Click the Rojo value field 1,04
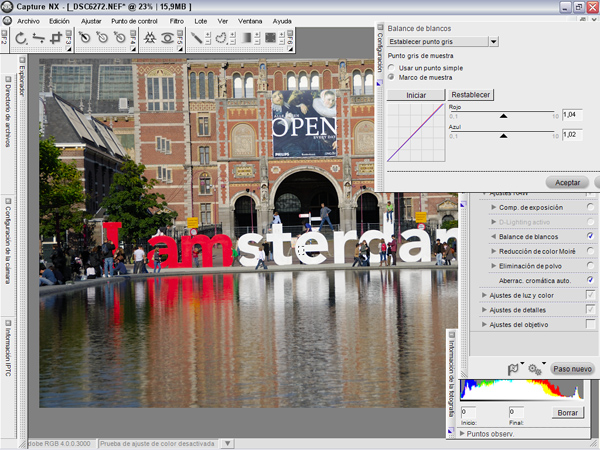This screenshot has height=450, width=600. 572,115
